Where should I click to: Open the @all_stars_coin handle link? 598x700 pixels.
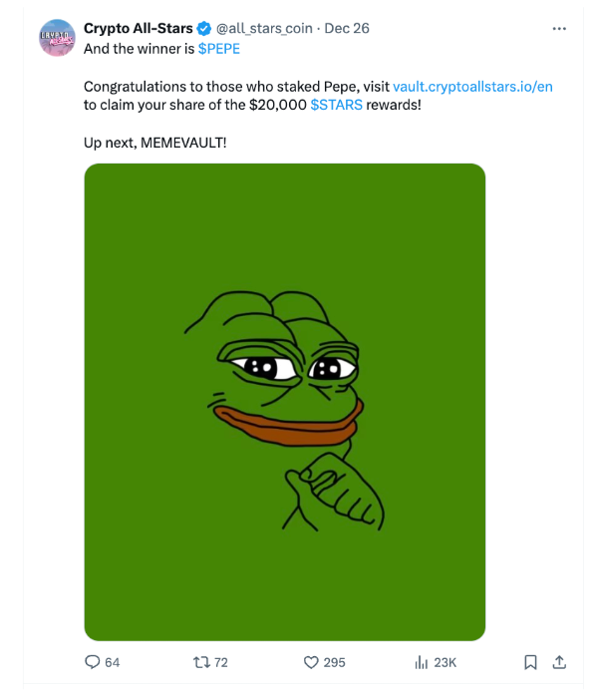tap(264, 28)
